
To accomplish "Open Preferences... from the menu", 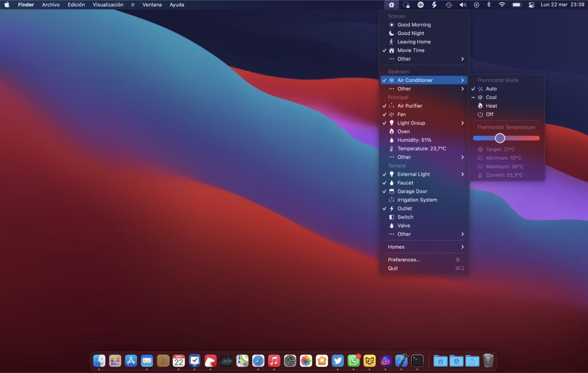I will tap(404, 260).
